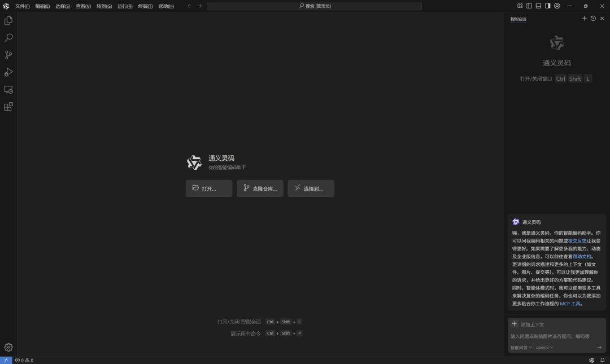This screenshot has height=364, width=610.
Task: Open the Search view in activity bar
Action: (8, 38)
